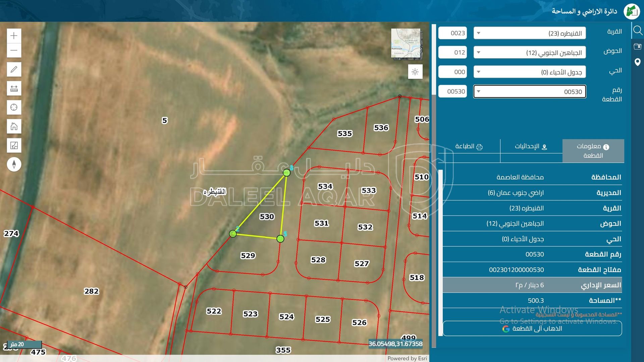This screenshot has height=362, width=644.
Task: Open the measure distance ruler tool
Action: click(x=14, y=88)
